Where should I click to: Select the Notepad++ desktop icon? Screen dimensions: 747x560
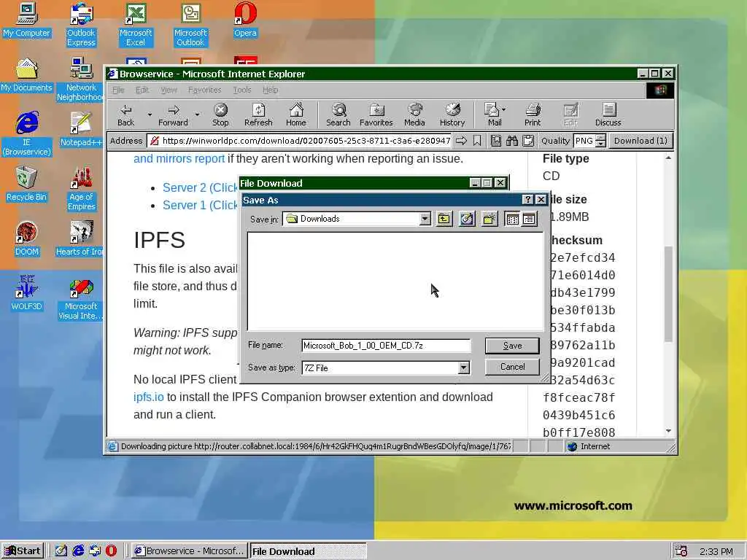coord(81,129)
